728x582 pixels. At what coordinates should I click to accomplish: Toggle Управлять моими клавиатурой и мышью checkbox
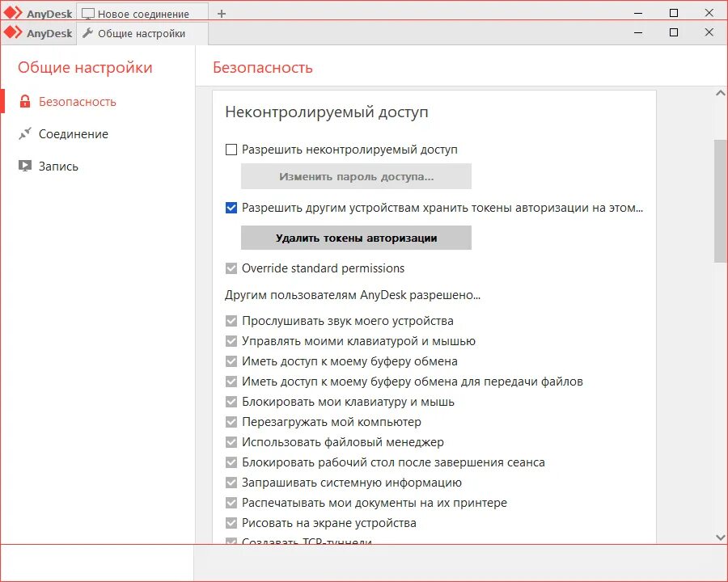point(231,341)
